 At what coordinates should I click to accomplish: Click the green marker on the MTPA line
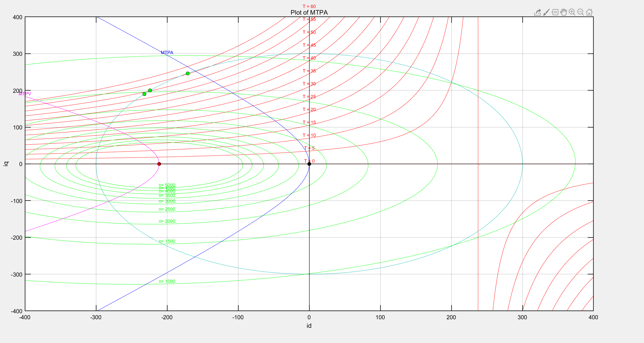(x=188, y=74)
